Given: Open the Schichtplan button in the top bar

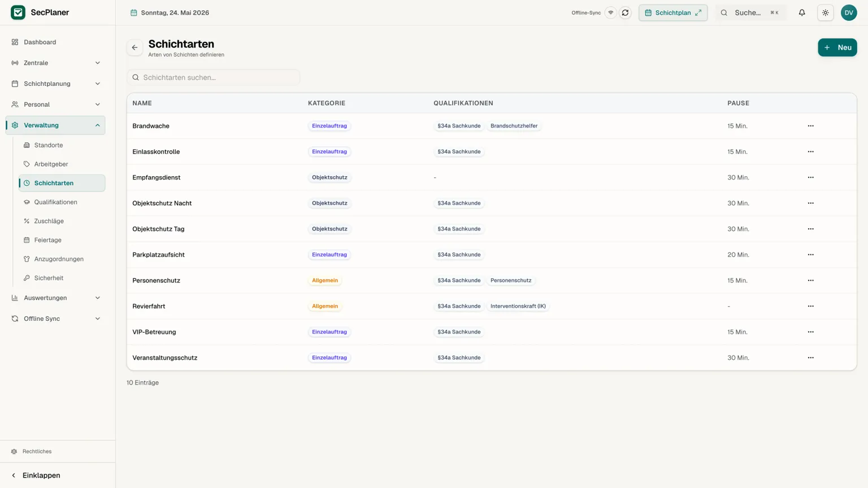Looking at the screenshot, I should point(672,12).
